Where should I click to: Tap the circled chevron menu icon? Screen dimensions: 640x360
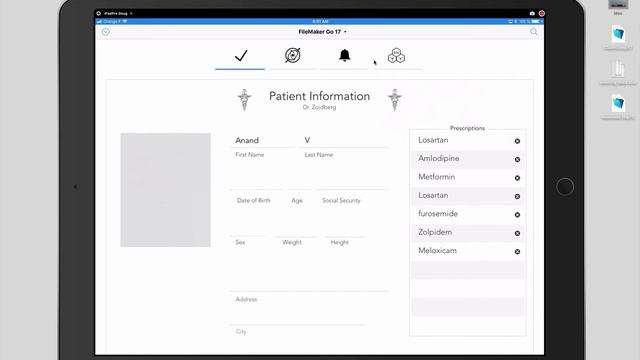click(x=106, y=32)
